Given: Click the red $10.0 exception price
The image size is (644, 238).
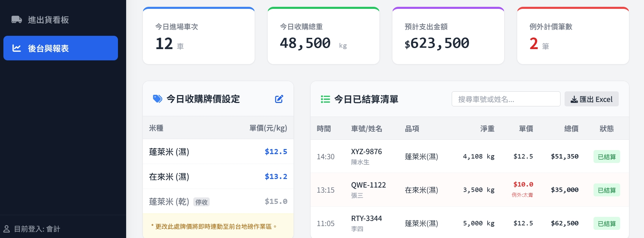Looking at the screenshot, I should (523, 184).
